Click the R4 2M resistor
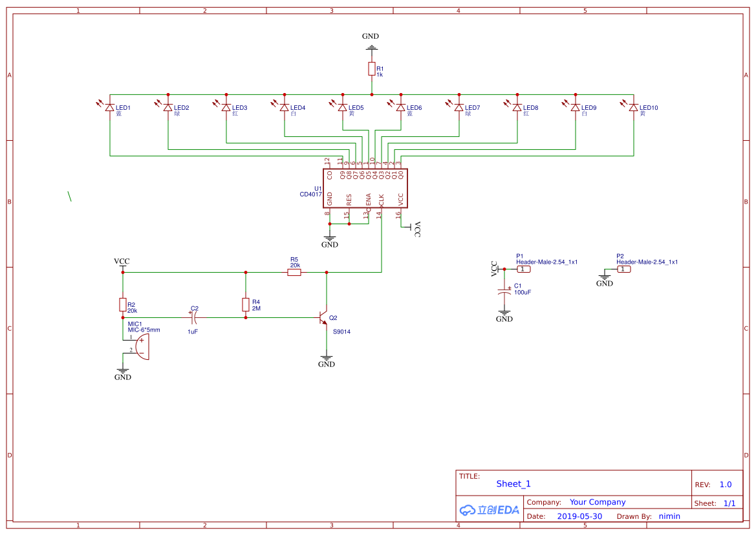The width and height of the screenshot is (756, 535). pos(246,305)
